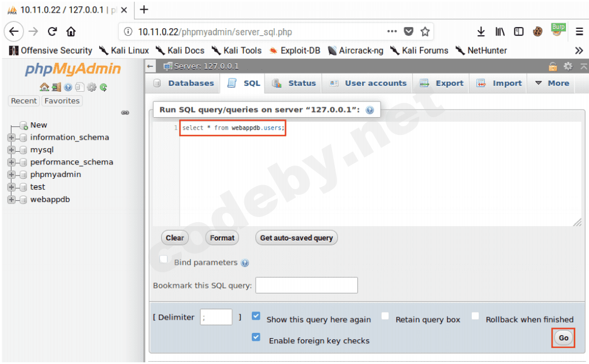
Task: Click the Pocket save icon
Action: [x=408, y=32]
